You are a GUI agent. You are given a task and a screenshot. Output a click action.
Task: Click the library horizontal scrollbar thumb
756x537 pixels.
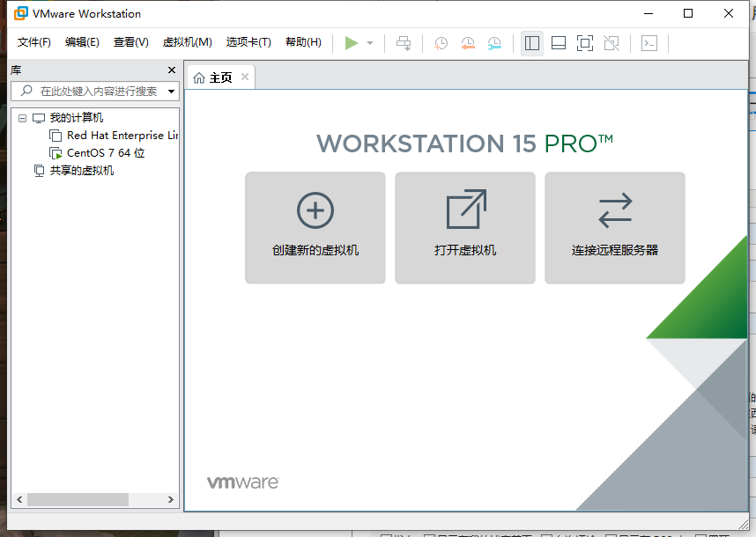(x=78, y=499)
